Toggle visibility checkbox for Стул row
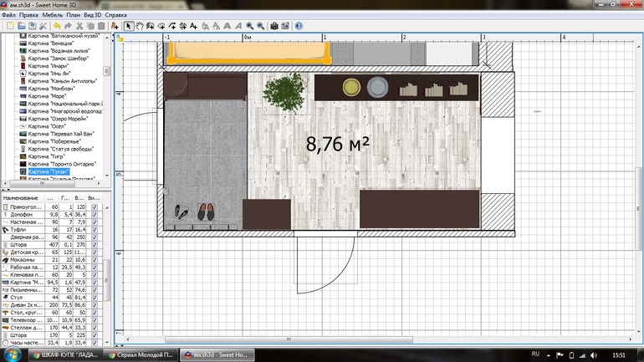The width and height of the screenshot is (644, 362). [95, 297]
